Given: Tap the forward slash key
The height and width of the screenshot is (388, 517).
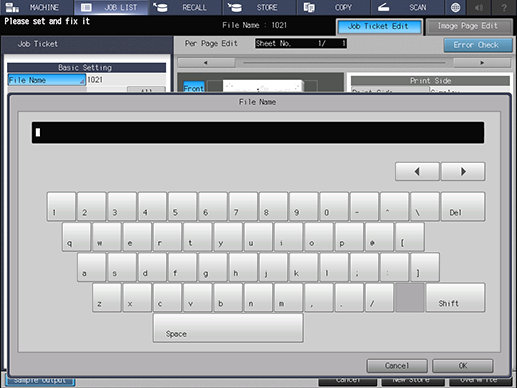Looking at the screenshot, I should [x=380, y=297].
